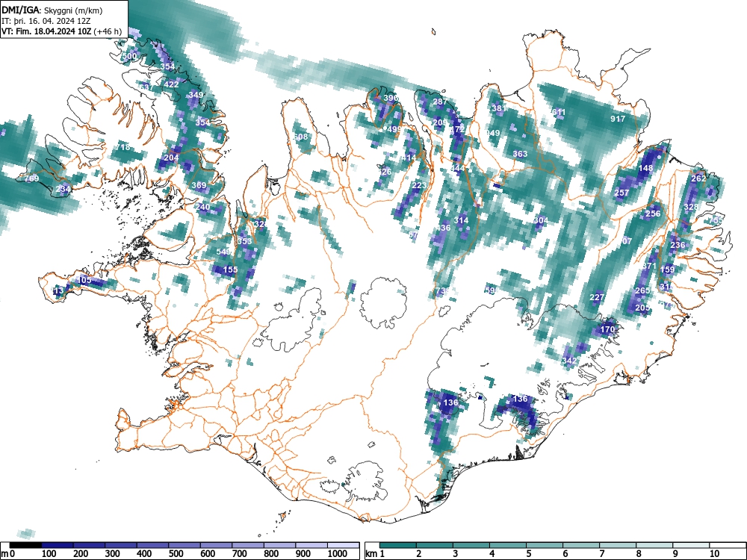Image resolution: width=747 pixels, height=560 pixels.
Task: Click the legend swatch between 500 and 600 m
Action: click(x=185, y=544)
